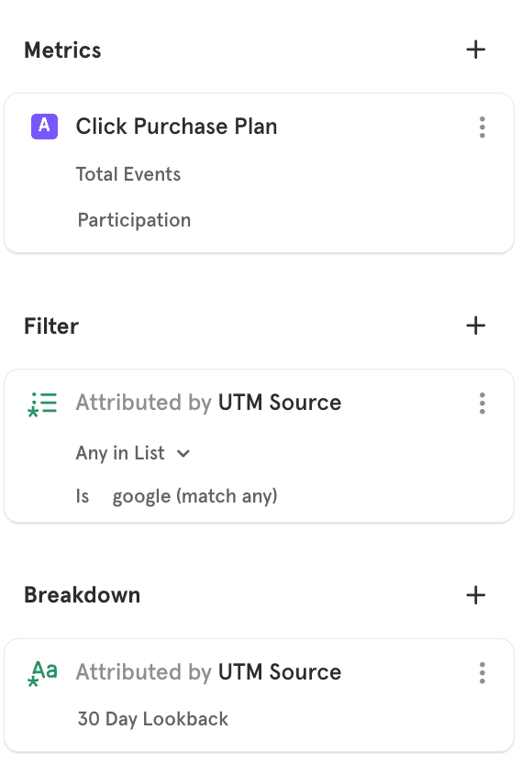The height and width of the screenshot is (763, 532).
Task: Click Attributed by UTM Source in Filter
Action: (x=208, y=403)
